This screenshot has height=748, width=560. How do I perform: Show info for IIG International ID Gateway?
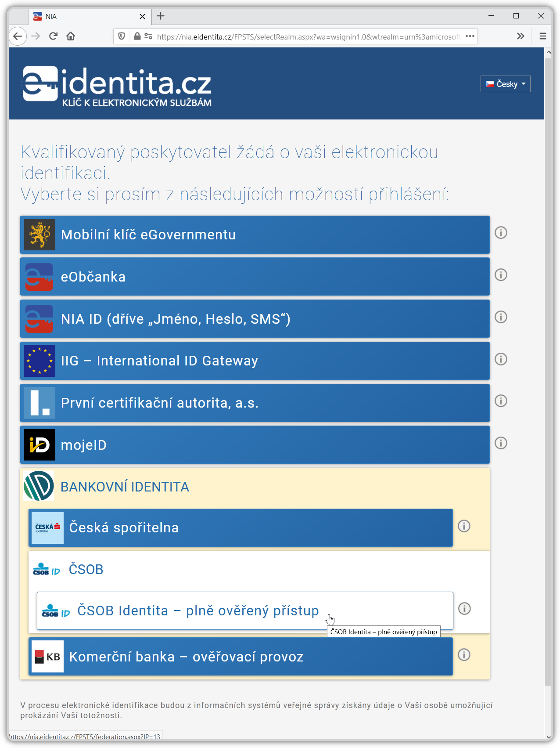501,359
